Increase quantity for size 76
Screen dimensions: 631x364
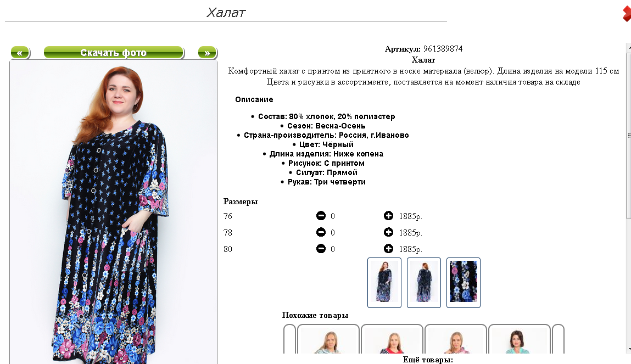388,216
